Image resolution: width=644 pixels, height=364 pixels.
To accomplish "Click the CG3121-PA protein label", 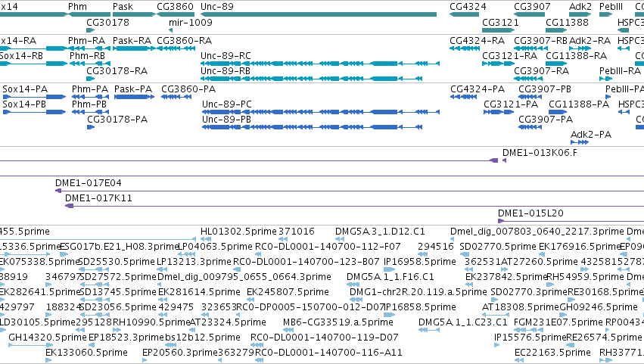I will (x=511, y=104).
